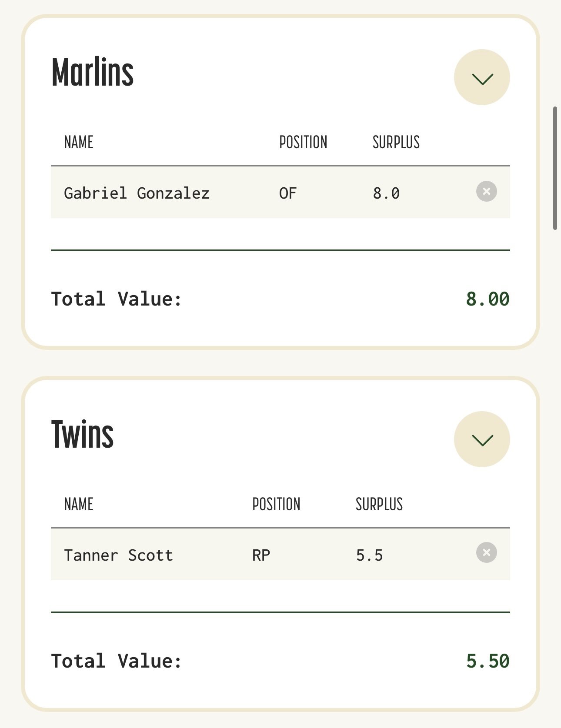Click the Twins POSITION column header
This screenshot has width=561, height=728.
[x=276, y=504]
